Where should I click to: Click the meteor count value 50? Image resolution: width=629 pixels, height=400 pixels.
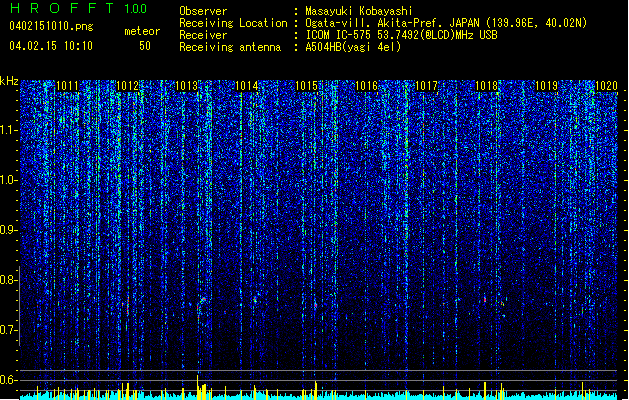click(x=145, y=46)
